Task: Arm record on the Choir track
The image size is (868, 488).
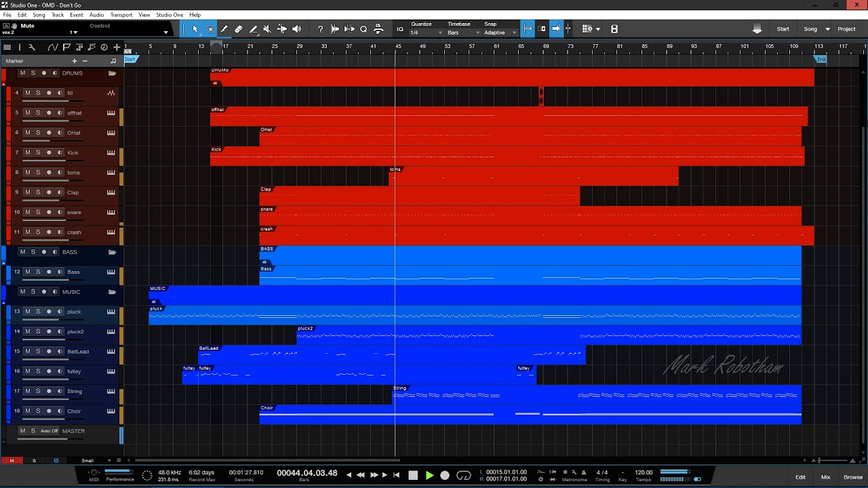Action: pos(49,411)
